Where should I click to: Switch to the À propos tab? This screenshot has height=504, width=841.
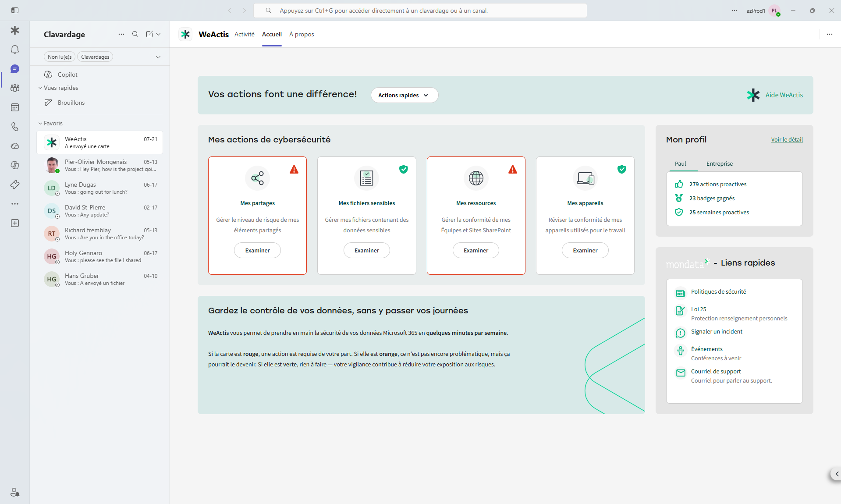click(x=302, y=34)
